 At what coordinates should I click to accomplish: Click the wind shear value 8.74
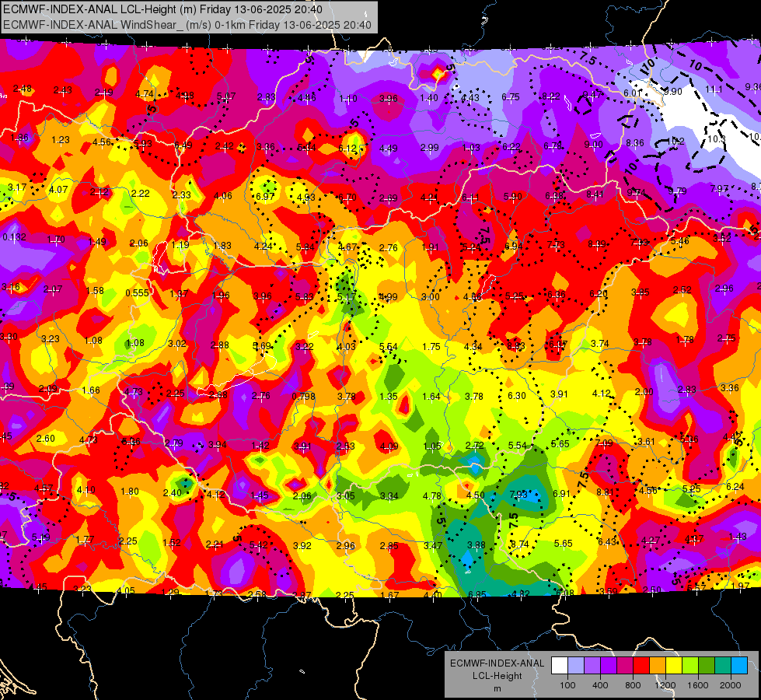[x=520, y=544]
